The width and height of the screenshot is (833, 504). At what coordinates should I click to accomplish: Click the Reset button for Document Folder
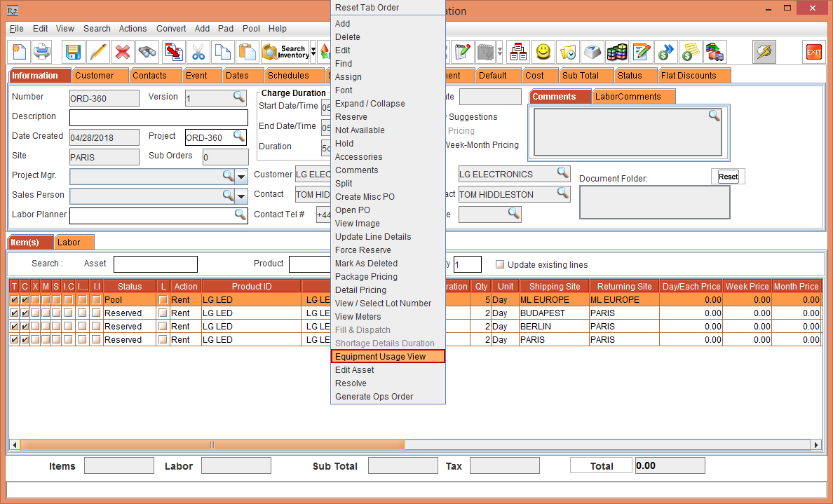click(x=727, y=176)
